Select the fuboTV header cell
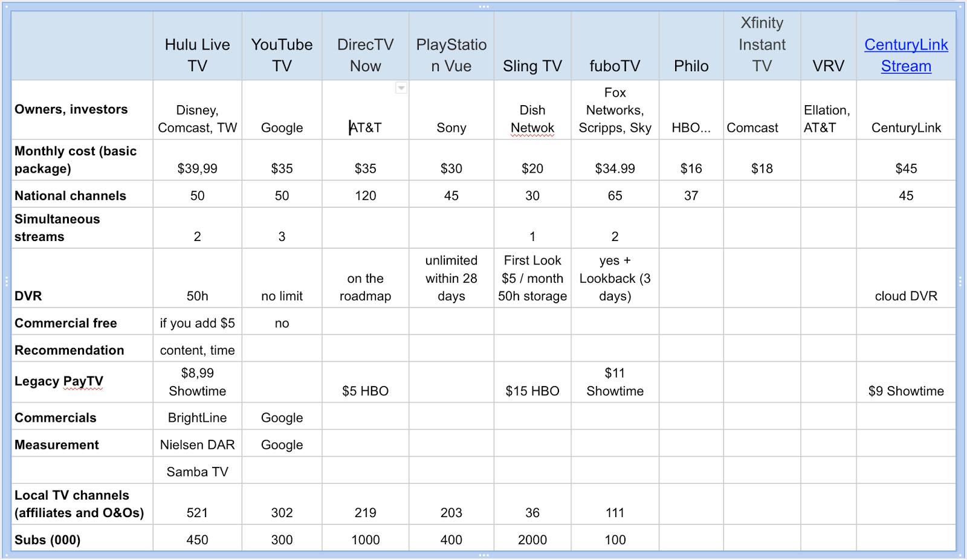Viewport: 967px width, 560px height. pyautogui.click(x=615, y=46)
